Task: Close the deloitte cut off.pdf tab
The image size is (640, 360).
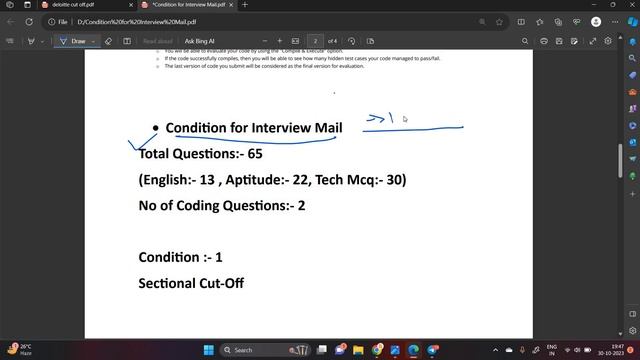Action: 131,5
